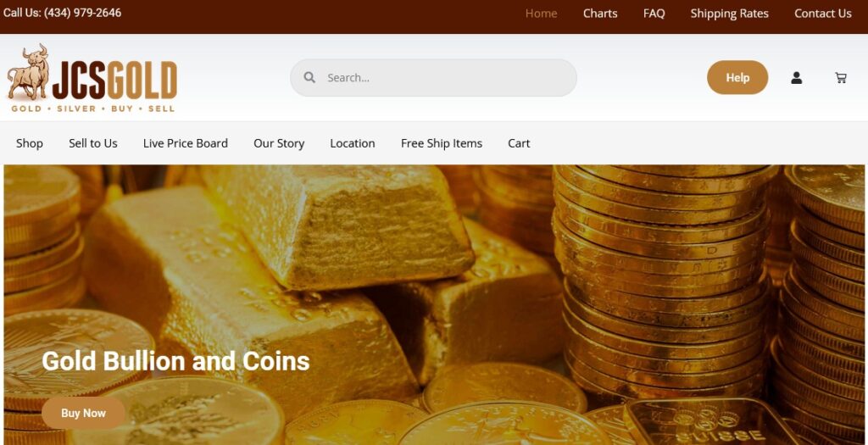View Free Ship Items
Viewport: 868px width, 445px height.
pyautogui.click(x=441, y=143)
